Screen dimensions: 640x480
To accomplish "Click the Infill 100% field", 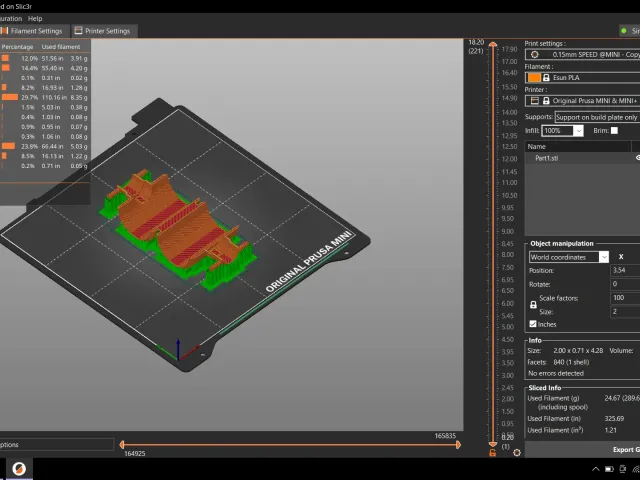I will pyautogui.click(x=558, y=131).
